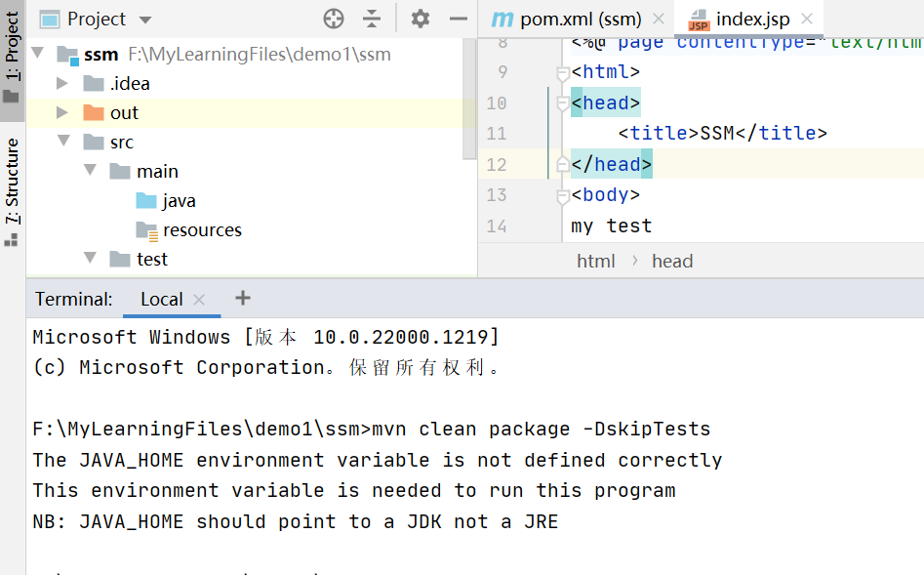Collapse the main folder
The height and width of the screenshot is (575, 924).
tap(90, 171)
